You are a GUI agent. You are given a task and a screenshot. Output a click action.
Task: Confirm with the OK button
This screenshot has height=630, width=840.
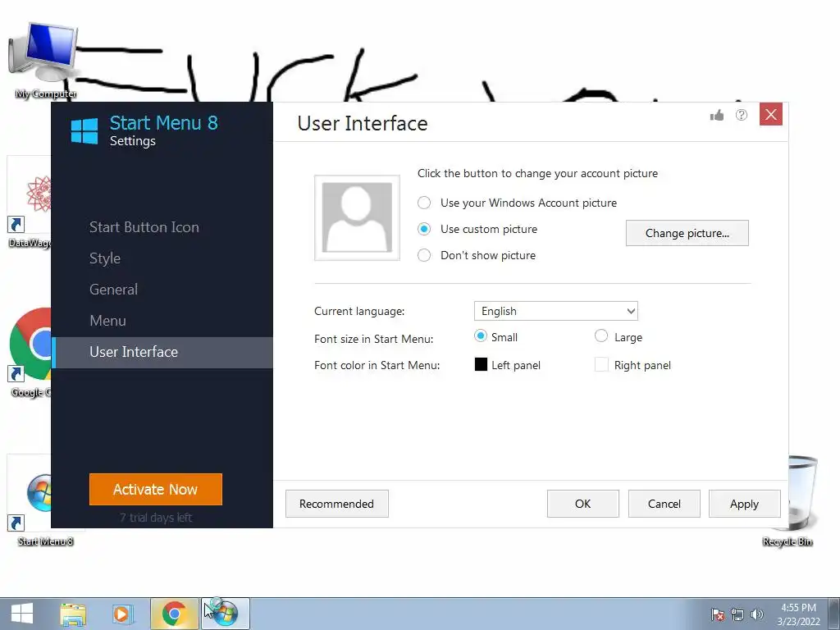(x=583, y=504)
